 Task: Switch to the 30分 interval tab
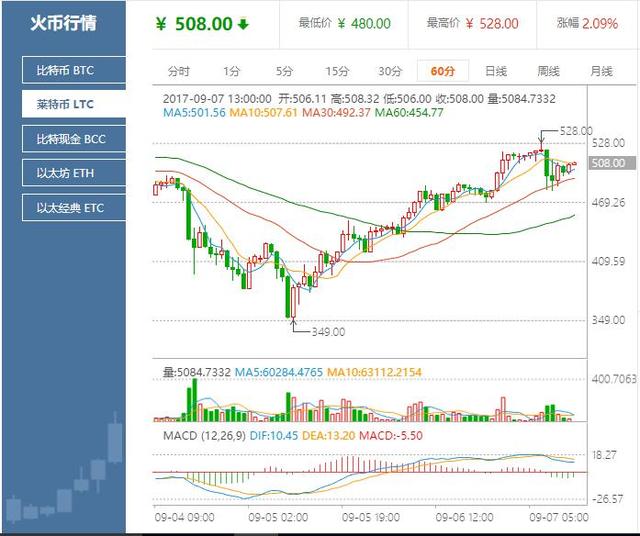(x=390, y=71)
